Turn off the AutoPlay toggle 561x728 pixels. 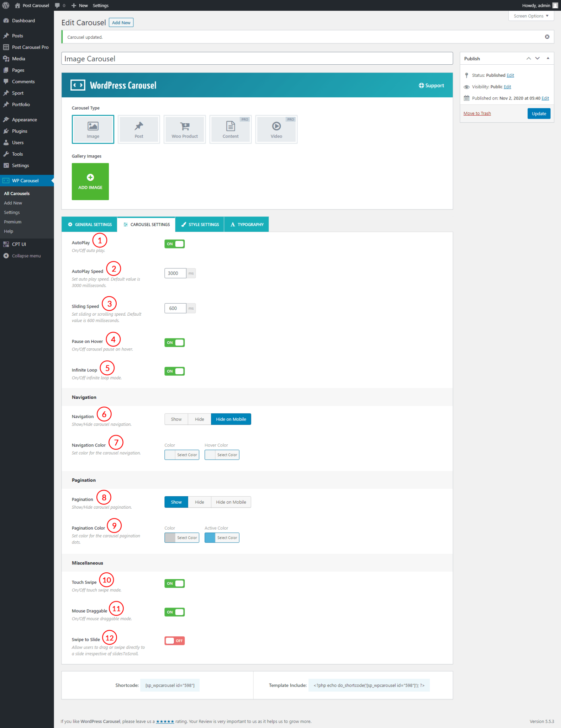pyautogui.click(x=174, y=244)
